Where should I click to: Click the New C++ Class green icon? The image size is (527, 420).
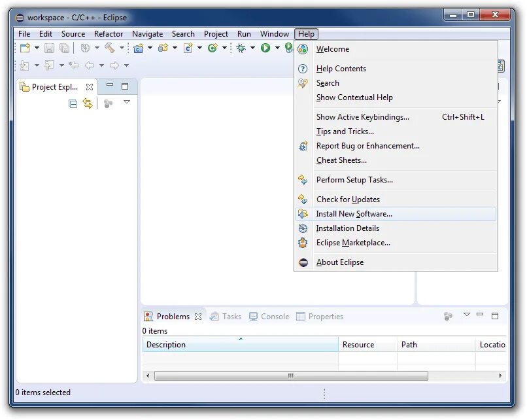[212, 48]
